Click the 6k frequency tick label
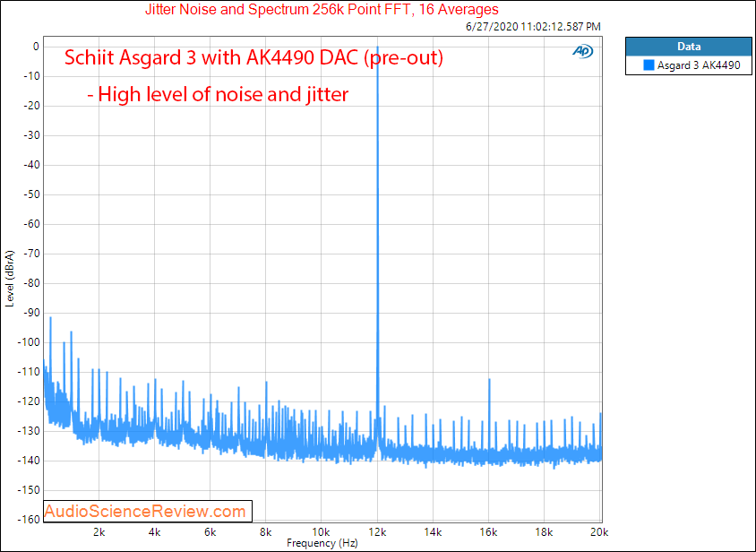 (210, 532)
